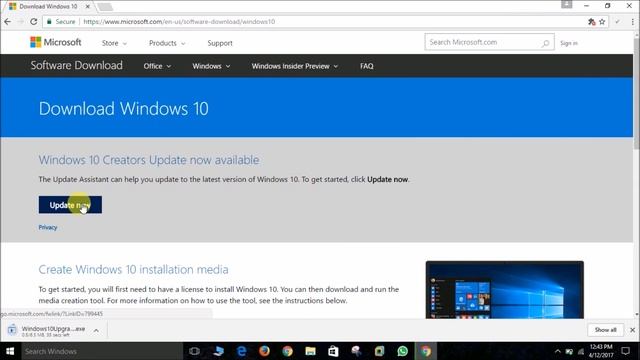The width and height of the screenshot is (640, 360).
Task: Switch to the active Chrome taskbar window
Action: (426, 351)
